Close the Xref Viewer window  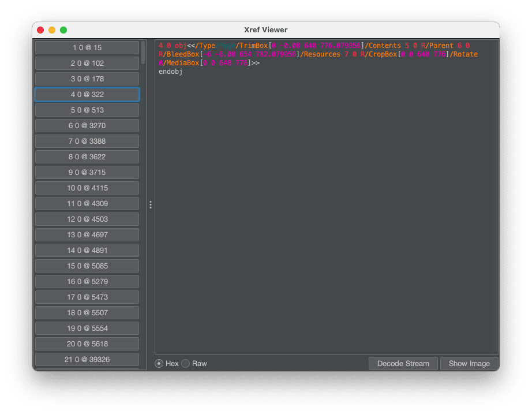pos(40,30)
